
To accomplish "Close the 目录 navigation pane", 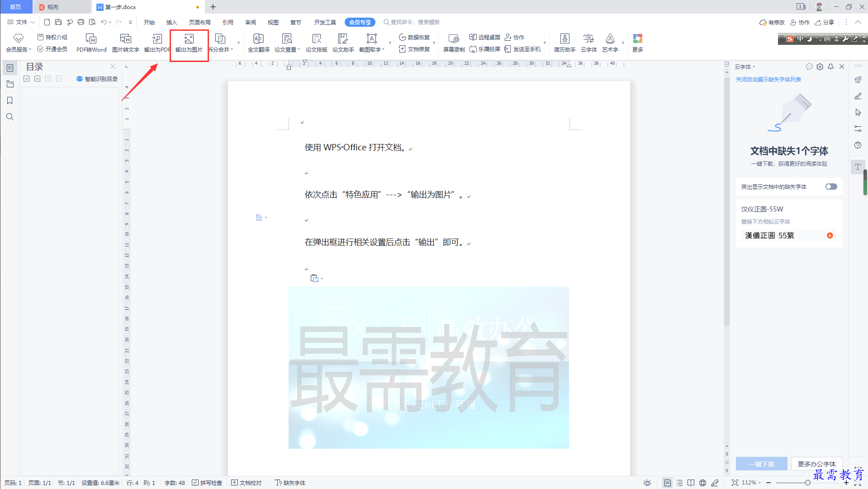I will click(113, 66).
